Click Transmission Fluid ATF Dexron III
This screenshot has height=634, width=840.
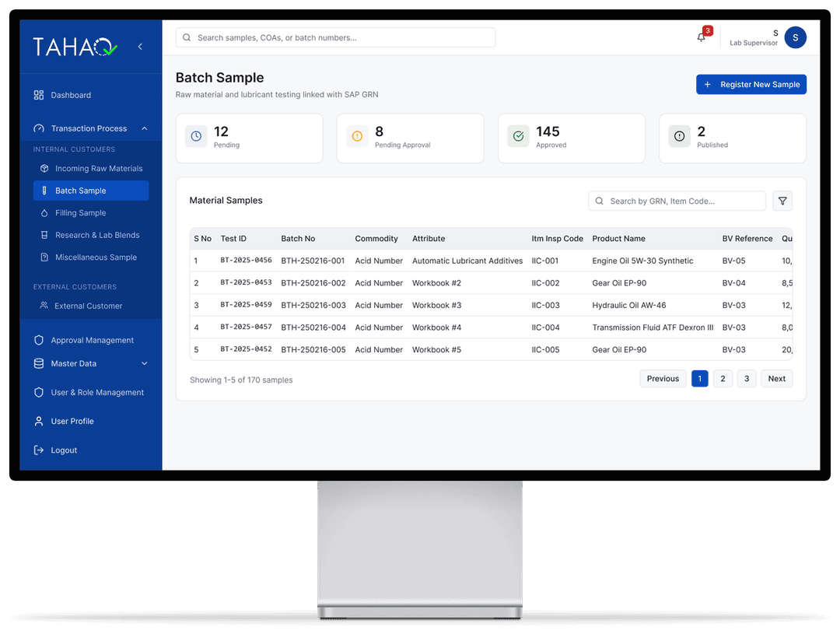point(653,328)
